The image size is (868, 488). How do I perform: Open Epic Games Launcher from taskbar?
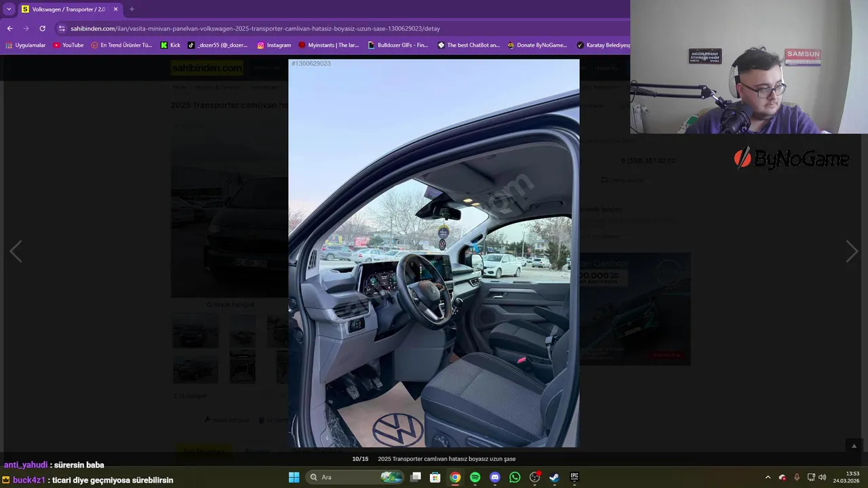pos(574,477)
